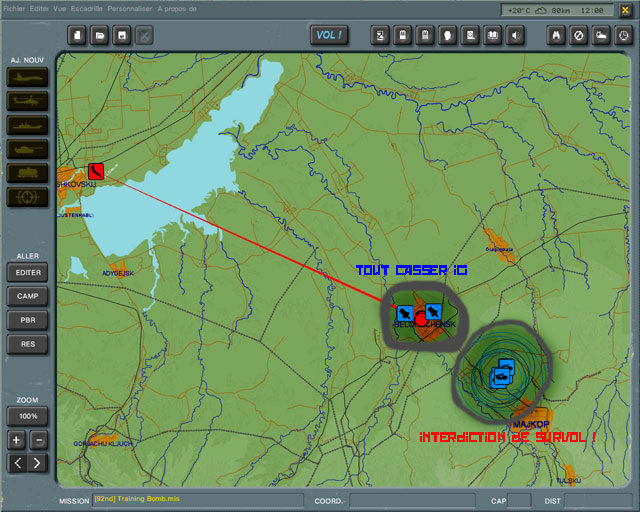
Task: Click the MAJKOP city label
Action: (x=531, y=424)
